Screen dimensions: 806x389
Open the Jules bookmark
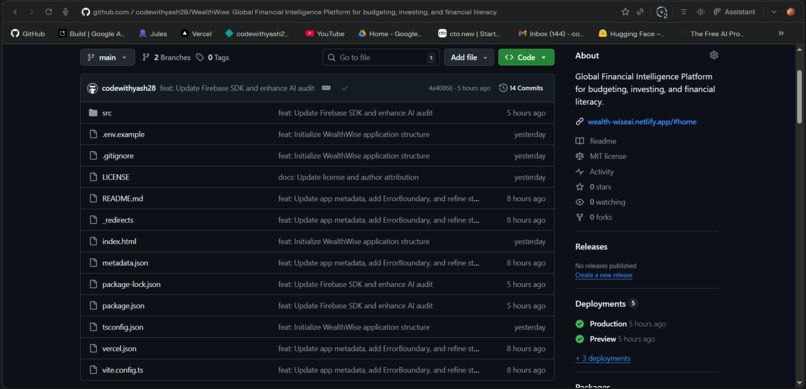(x=153, y=33)
